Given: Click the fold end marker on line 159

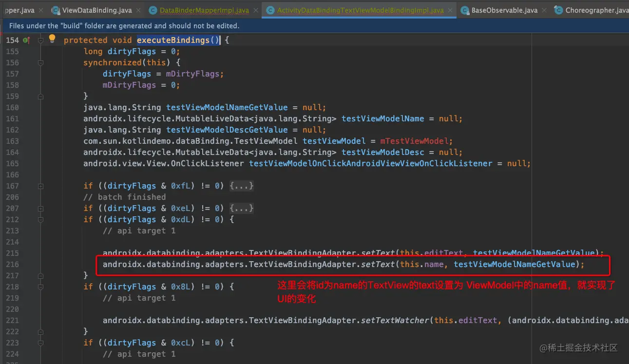Looking at the screenshot, I should click(40, 96).
